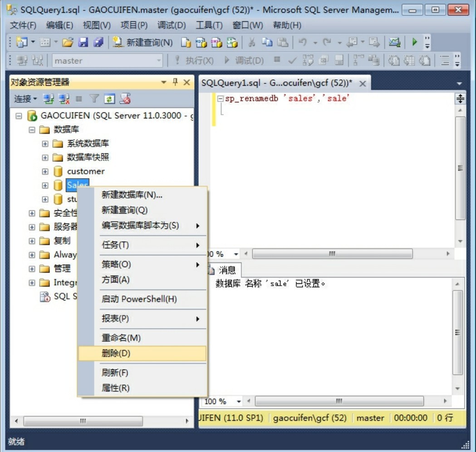Click the Paste icon in toolbar
This screenshot has width=476, height=452.
click(x=283, y=42)
